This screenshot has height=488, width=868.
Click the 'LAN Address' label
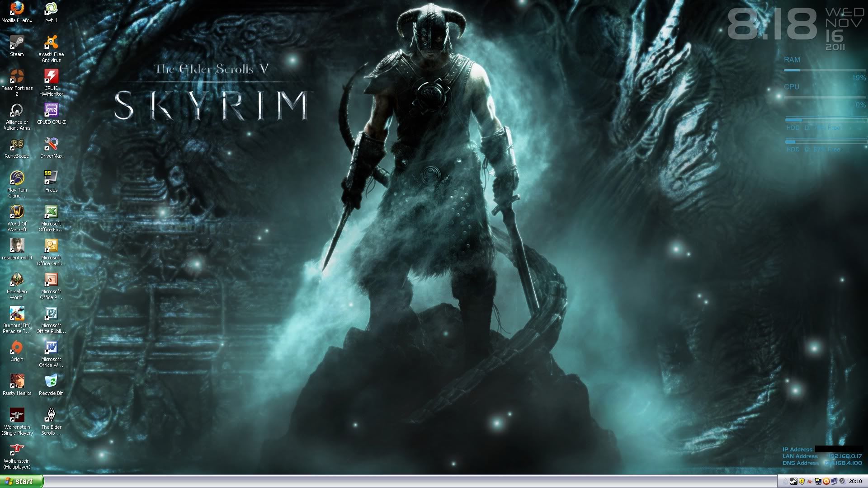click(x=800, y=456)
